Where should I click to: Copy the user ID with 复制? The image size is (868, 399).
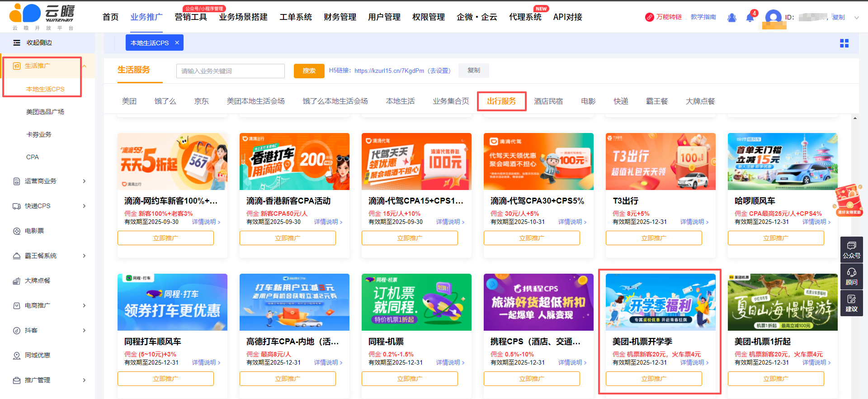point(839,17)
